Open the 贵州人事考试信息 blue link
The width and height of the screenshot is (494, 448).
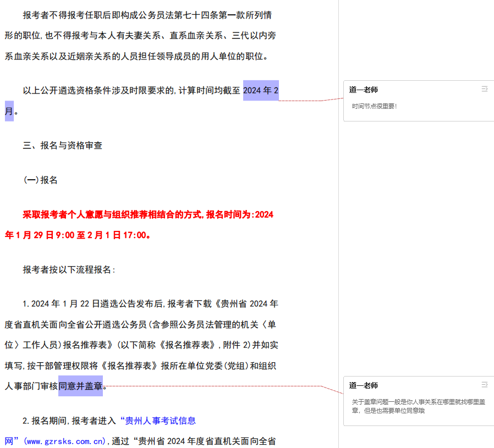click(160, 421)
